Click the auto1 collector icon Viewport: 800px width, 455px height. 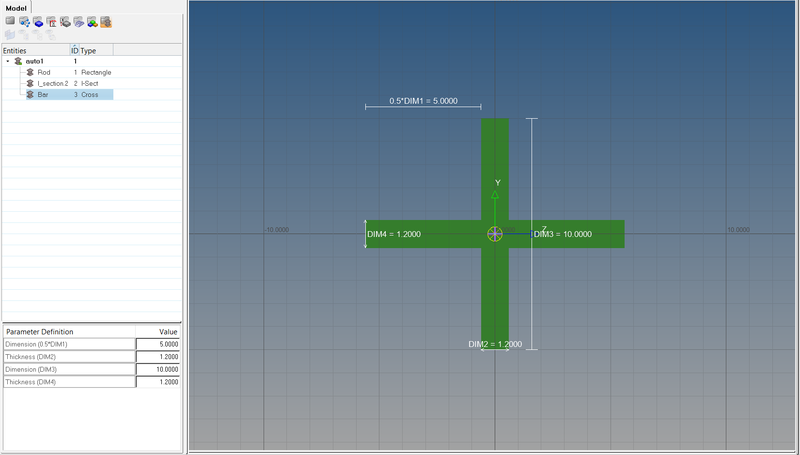point(18,61)
